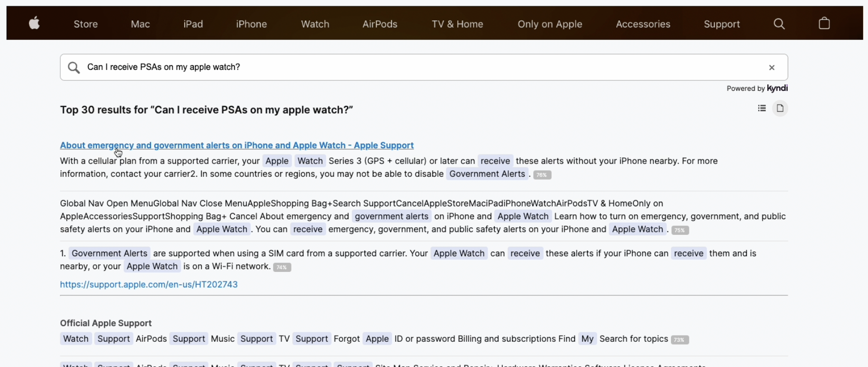Switch to list view icon
This screenshot has width=868, height=367.
762,108
